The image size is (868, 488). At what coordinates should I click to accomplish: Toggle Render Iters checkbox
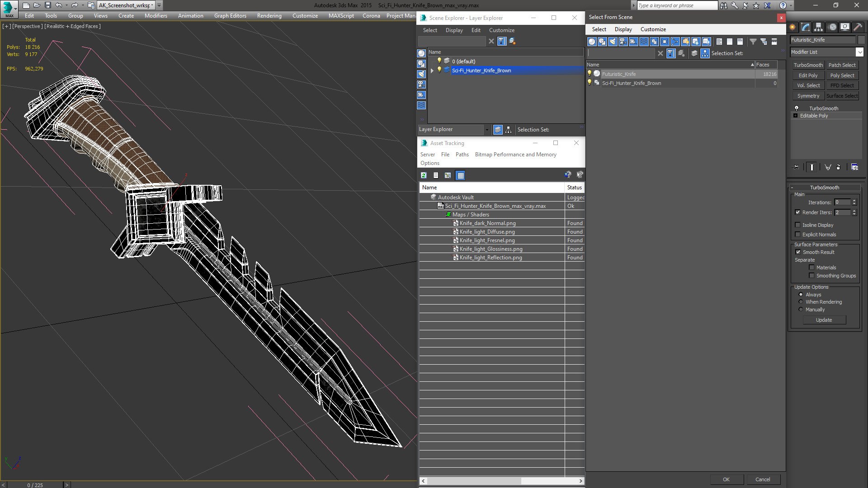[797, 212]
